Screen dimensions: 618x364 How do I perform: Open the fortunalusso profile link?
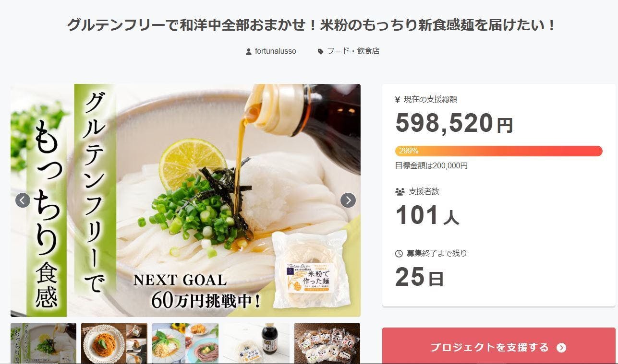tap(275, 51)
